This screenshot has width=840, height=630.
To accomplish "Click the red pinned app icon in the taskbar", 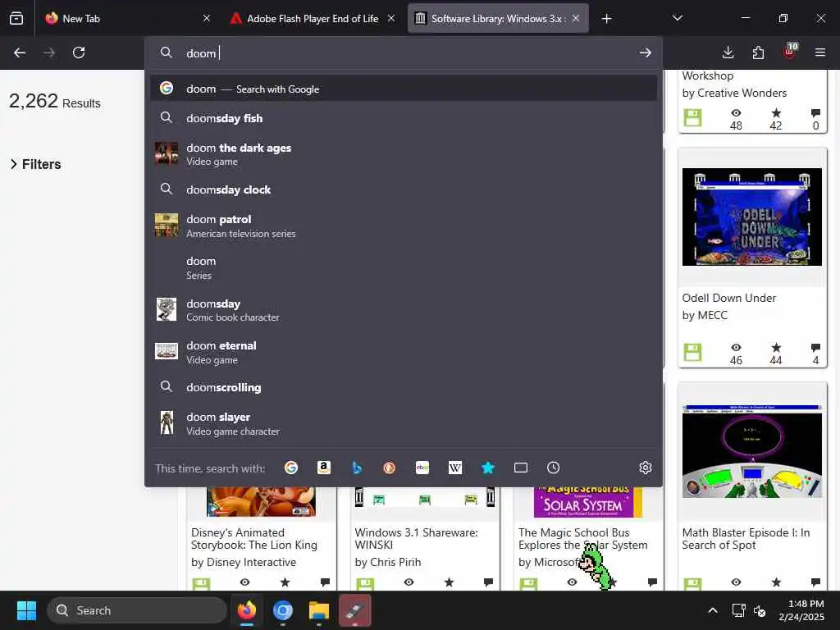I will point(354,610).
